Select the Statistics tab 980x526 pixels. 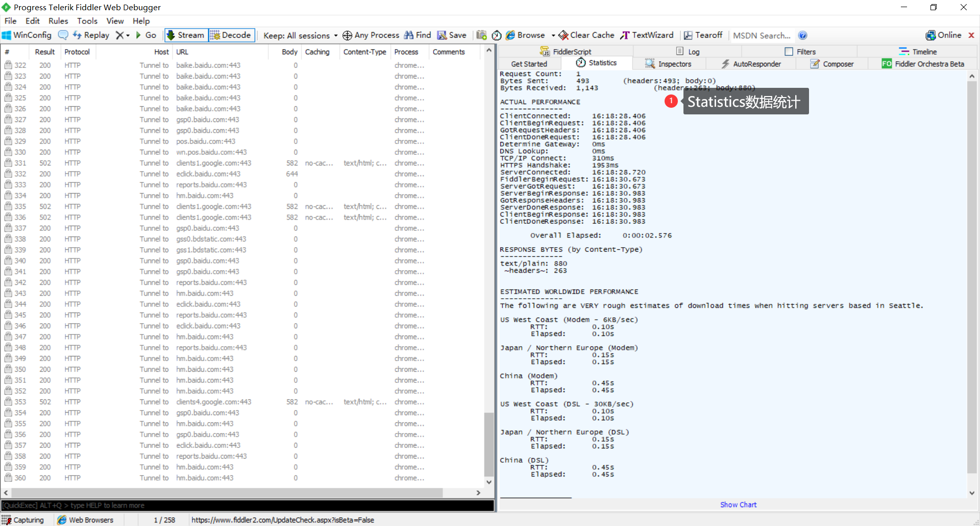[x=597, y=63]
